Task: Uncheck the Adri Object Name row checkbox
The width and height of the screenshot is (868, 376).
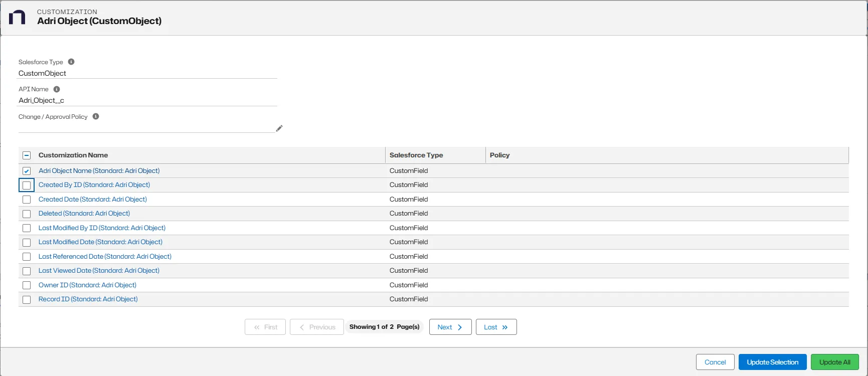Action: [x=27, y=171]
